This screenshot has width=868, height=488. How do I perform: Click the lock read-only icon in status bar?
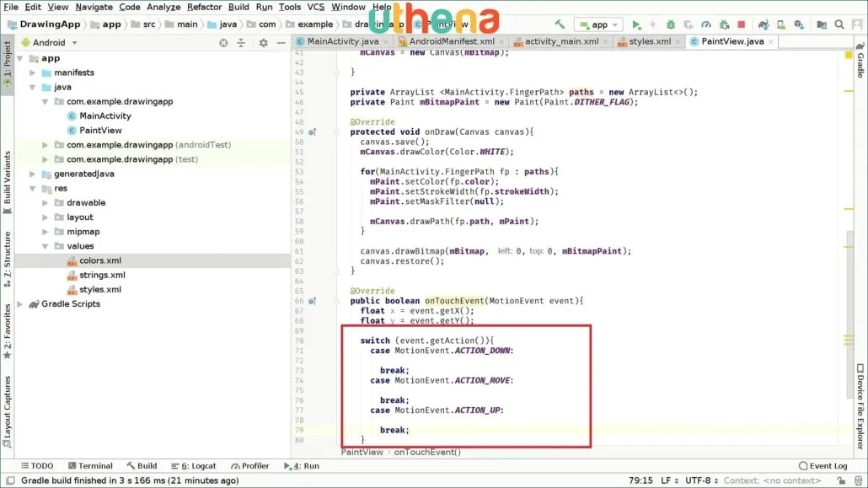click(841, 480)
